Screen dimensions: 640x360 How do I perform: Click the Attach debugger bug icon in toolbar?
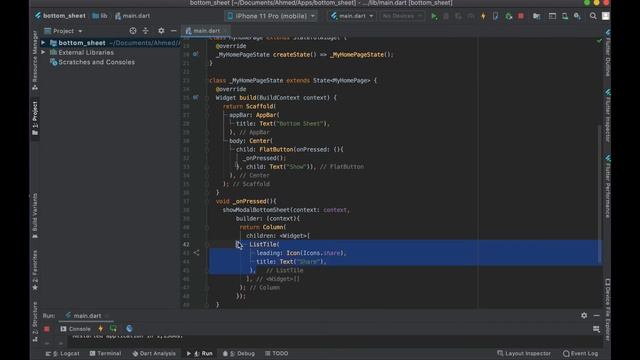509,16
